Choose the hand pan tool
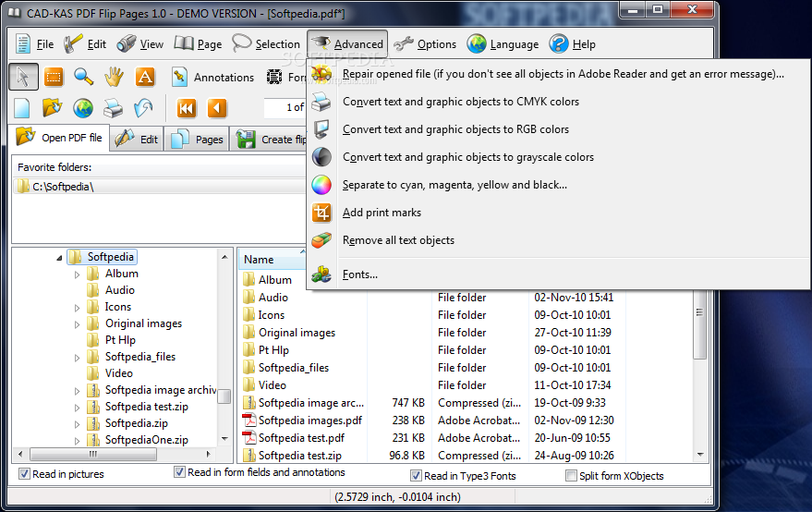This screenshot has width=812, height=512. 114,78
